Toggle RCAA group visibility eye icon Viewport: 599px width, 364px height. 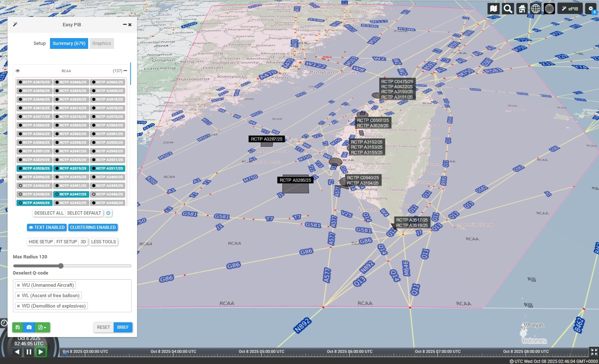click(x=18, y=71)
